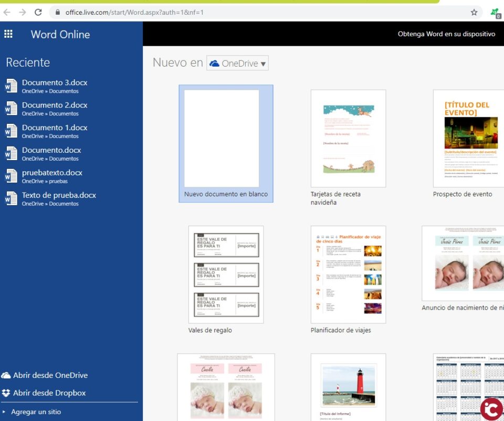Open the app launcher waffle icon
The image size is (504, 421).
[8, 34]
